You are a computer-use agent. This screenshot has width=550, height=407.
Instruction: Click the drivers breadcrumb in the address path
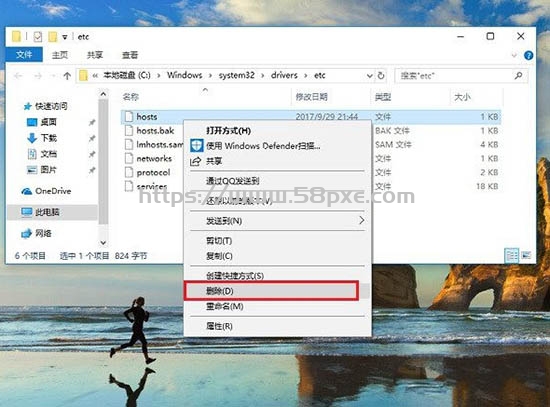(x=284, y=75)
